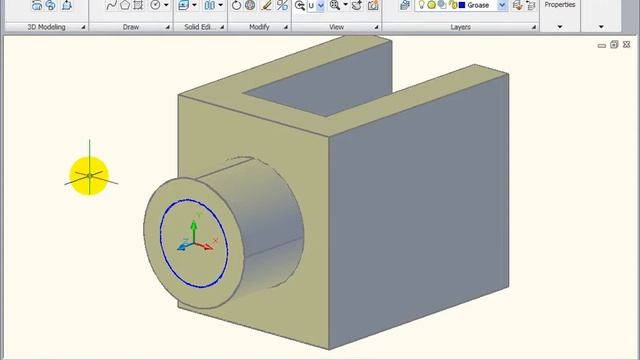Click the 3D Modeling panel title
Image resolution: width=640 pixels, height=360 pixels.
pyautogui.click(x=46, y=27)
